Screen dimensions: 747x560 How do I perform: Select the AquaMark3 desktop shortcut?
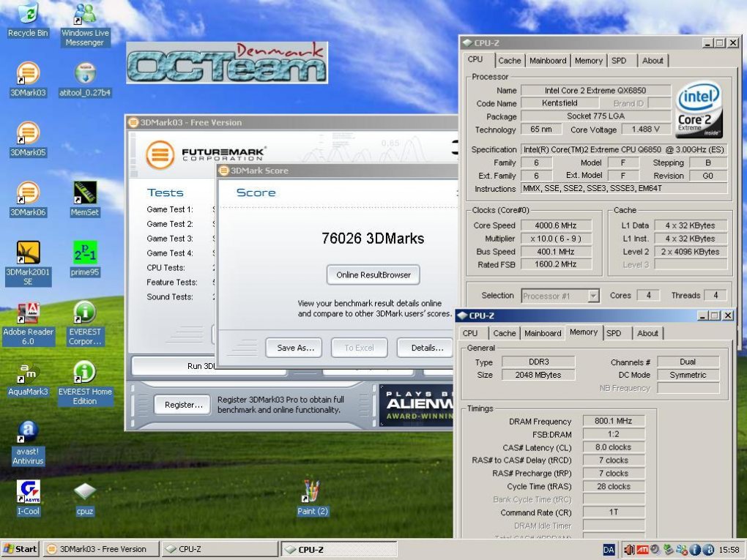click(28, 378)
